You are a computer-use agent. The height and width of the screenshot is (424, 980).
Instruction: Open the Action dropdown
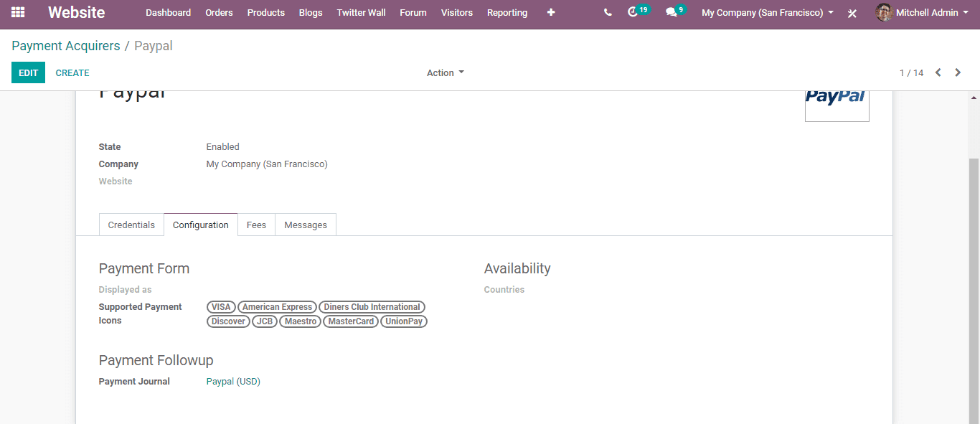point(446,72)
